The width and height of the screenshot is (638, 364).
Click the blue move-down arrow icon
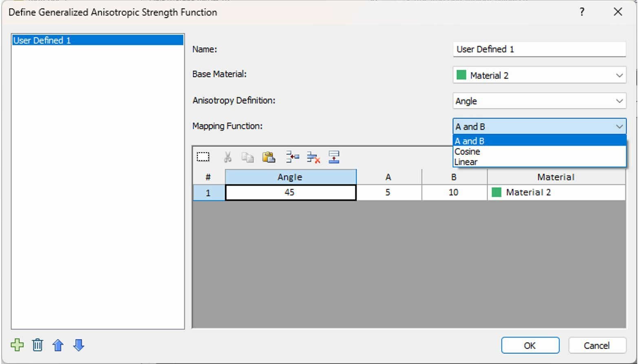click(78, 345)
